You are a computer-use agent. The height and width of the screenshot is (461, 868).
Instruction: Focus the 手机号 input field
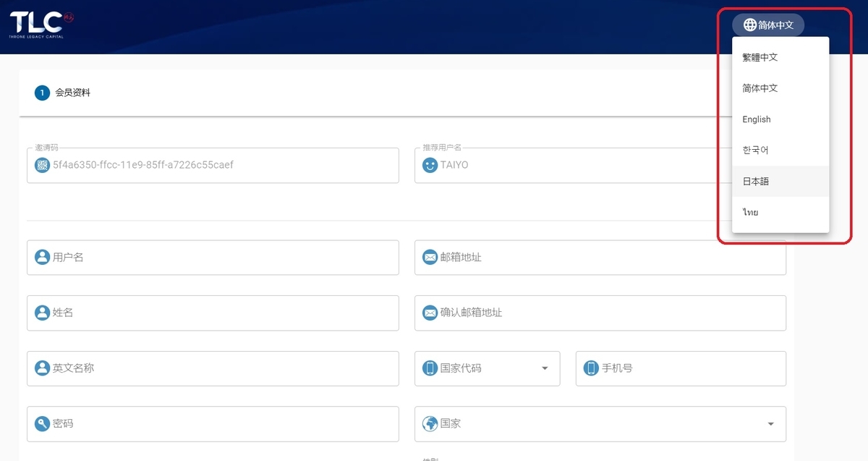pos(681,368)
